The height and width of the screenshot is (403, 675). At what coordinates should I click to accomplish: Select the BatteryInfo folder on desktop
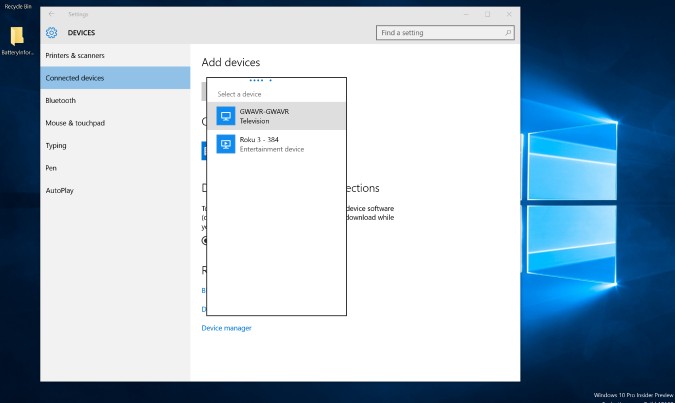[17, 38]
